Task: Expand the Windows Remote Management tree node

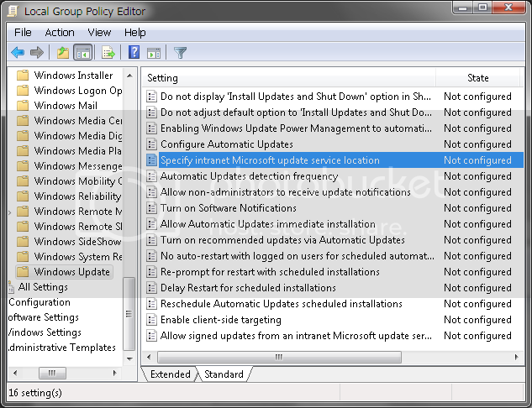Action: (x=10, y=212)
